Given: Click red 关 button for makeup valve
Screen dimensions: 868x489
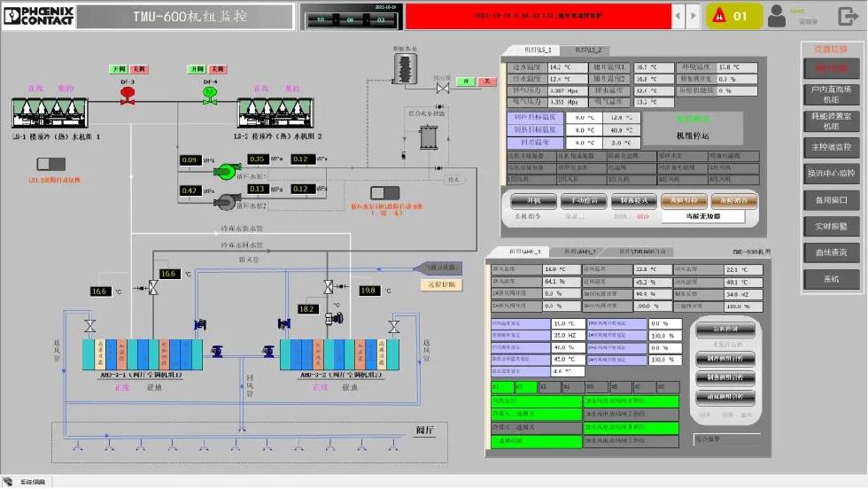Looking at the screenshot, I should (x=486, y=81).
